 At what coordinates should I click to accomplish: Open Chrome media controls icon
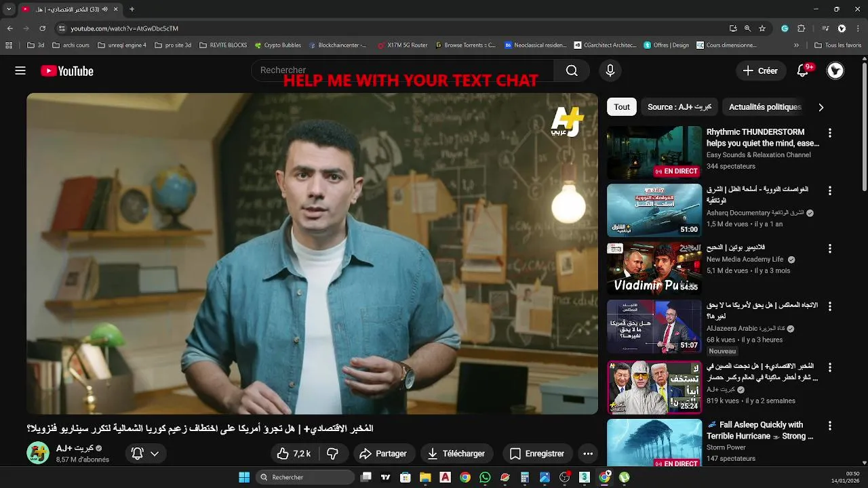point(825,28)
